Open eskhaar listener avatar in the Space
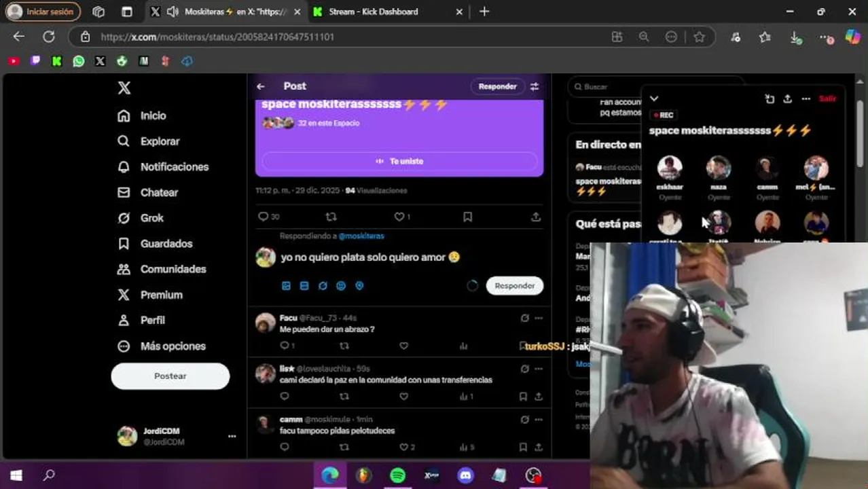868x489 pixels. pos(670,168)
